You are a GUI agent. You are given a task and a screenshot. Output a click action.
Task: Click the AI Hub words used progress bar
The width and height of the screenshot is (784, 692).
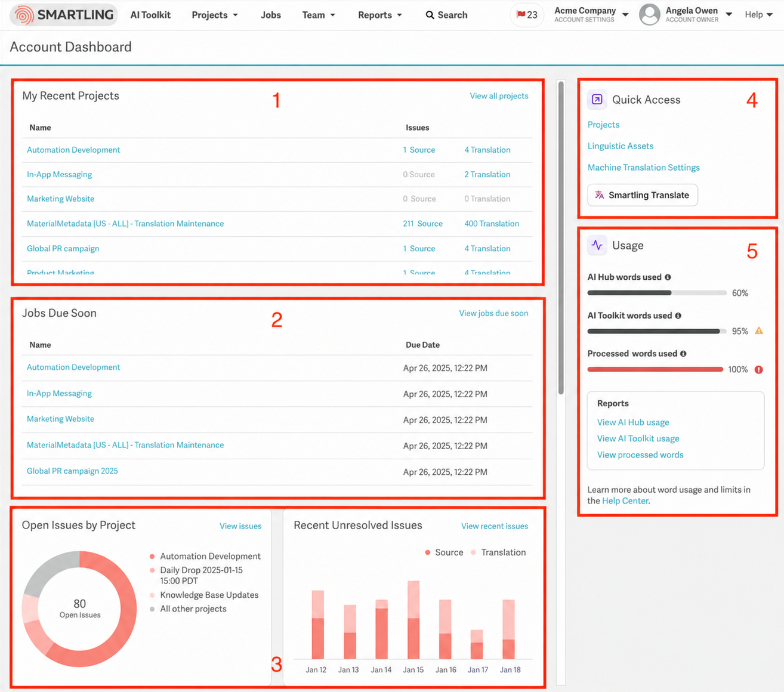pyautogui.click(x=657, y=293)
